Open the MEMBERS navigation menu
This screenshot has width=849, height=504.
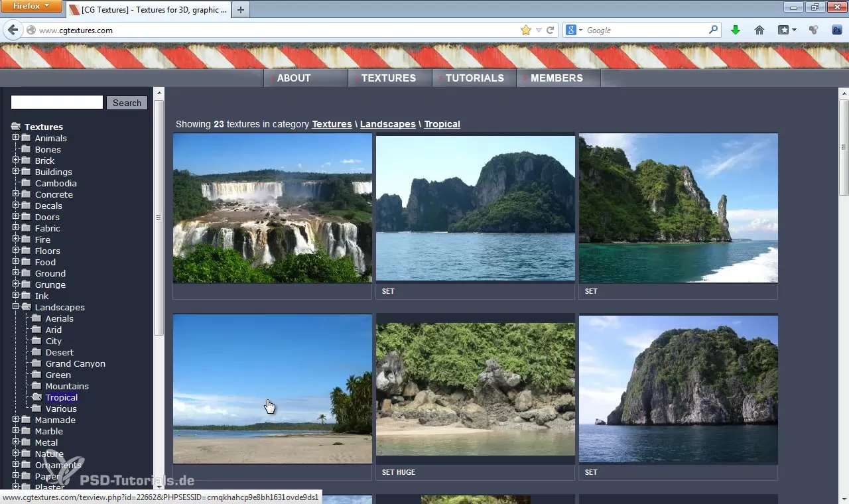[558, 78]
